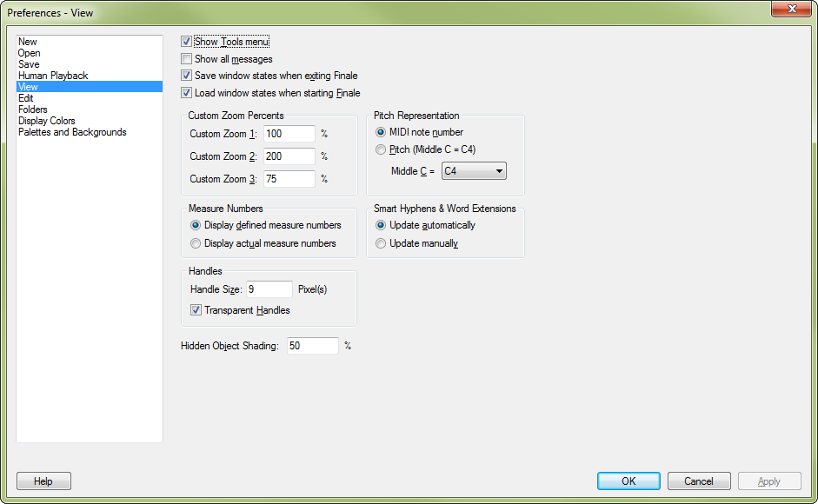Open the Middle C dropdown

tap(496, 170)
